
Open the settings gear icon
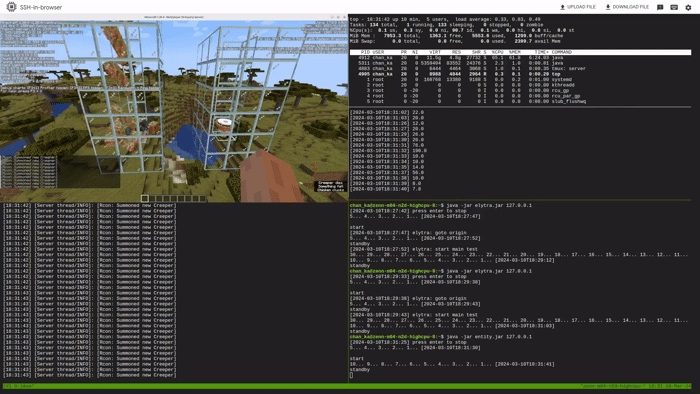pyautogui.click(x=688, y=7)
